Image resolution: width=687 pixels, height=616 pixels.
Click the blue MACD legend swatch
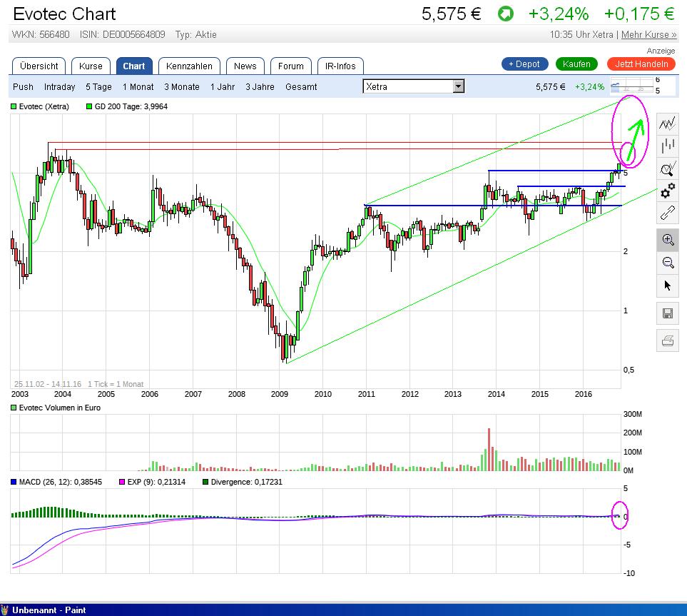tap(14, 482)
